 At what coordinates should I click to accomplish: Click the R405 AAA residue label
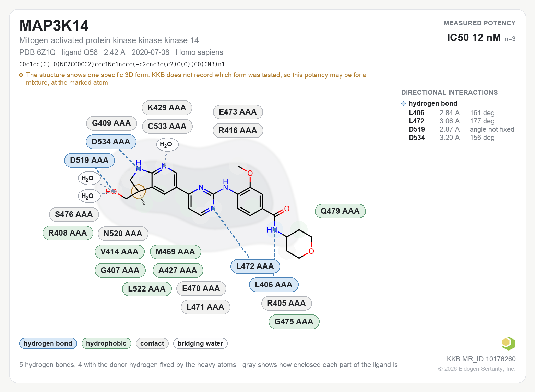coord(287,303)
